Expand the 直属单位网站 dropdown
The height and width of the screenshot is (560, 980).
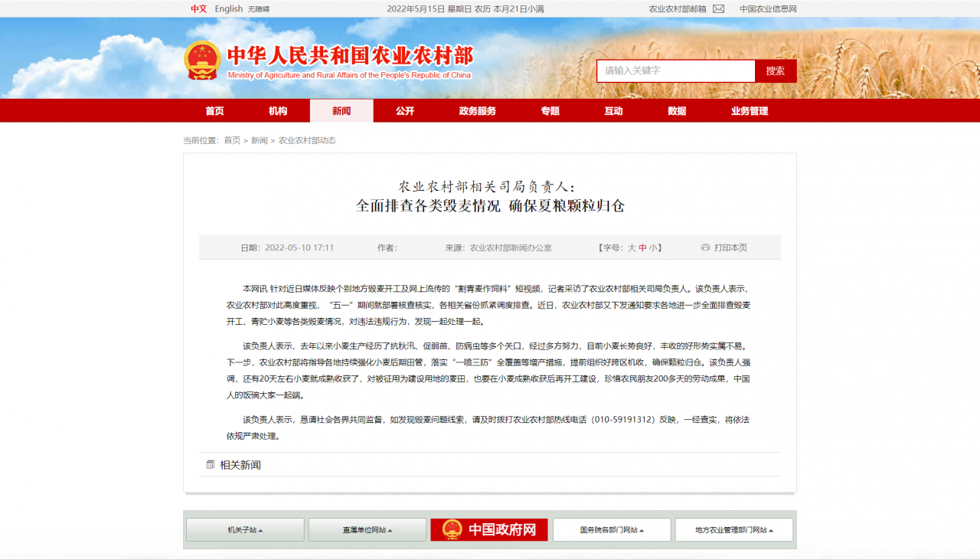point(367,529)
